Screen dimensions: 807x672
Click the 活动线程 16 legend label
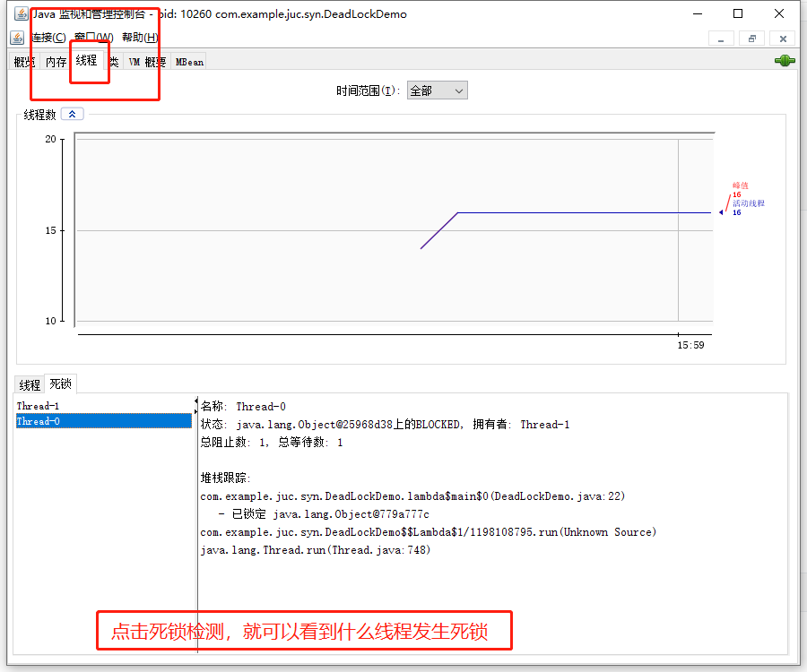(x=748, y=208)
